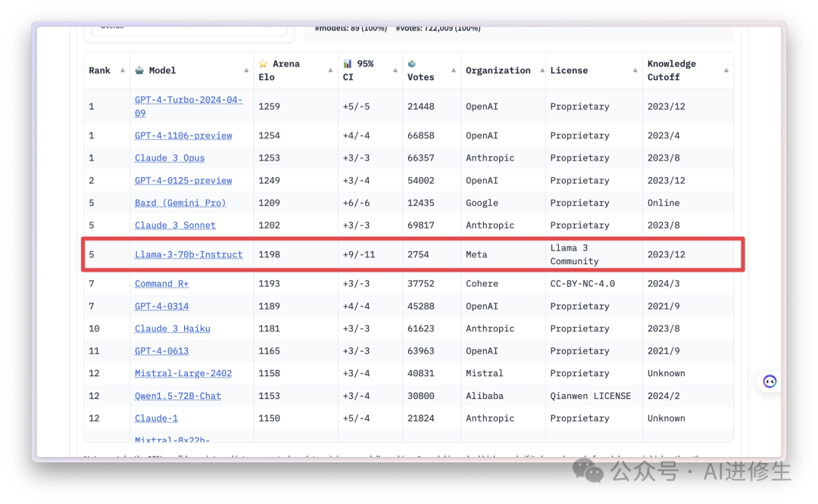Viewport: 818px width, 504px height.
Task: Open GPT-4-0125-preview model link
Action: pos(183,180)
